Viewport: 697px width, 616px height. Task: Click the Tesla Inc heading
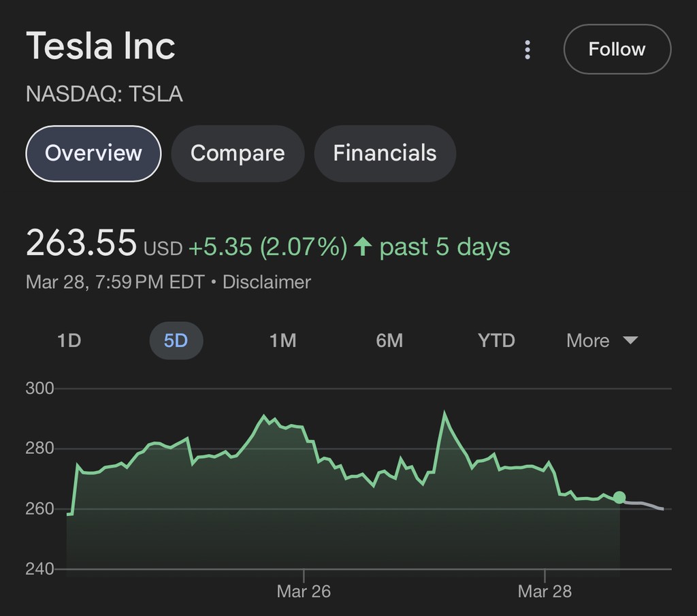tap(101, 46)
